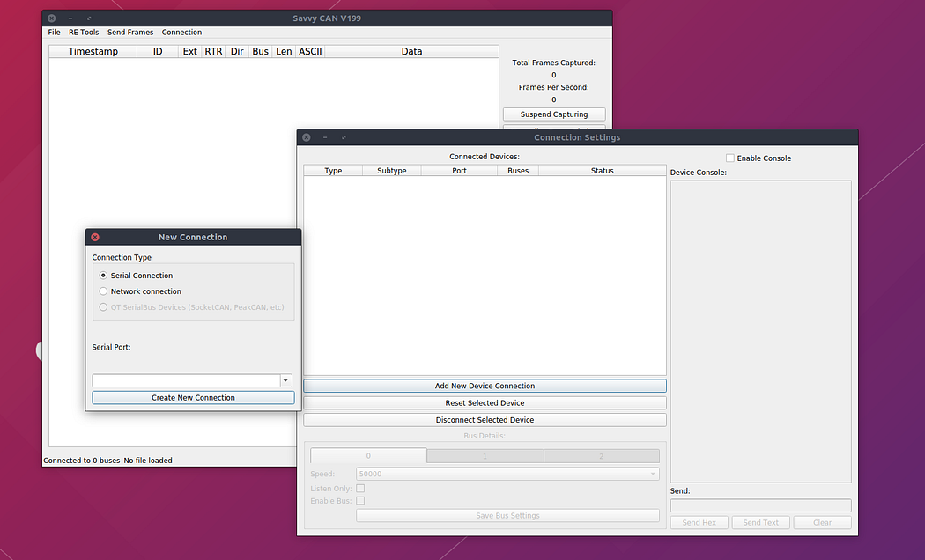Click the Status column header

click(603, 170)
